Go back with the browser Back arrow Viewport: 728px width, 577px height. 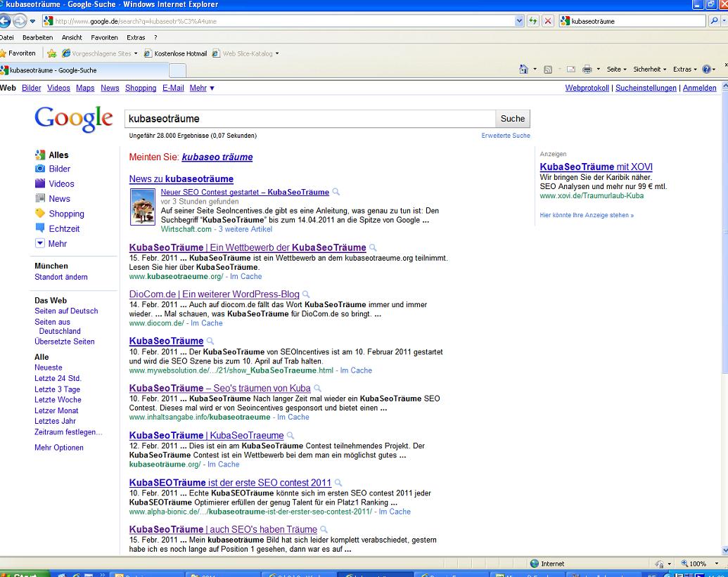pyautogui.click(x=5, y=21)
